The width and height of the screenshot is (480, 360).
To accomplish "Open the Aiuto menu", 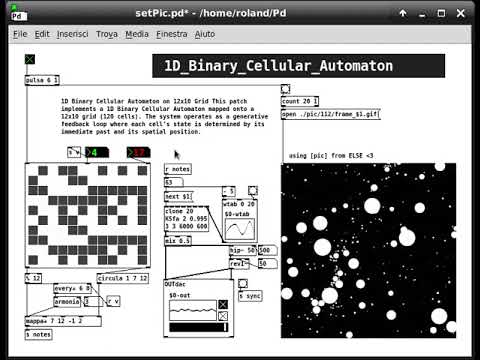I will pos(205,34).
